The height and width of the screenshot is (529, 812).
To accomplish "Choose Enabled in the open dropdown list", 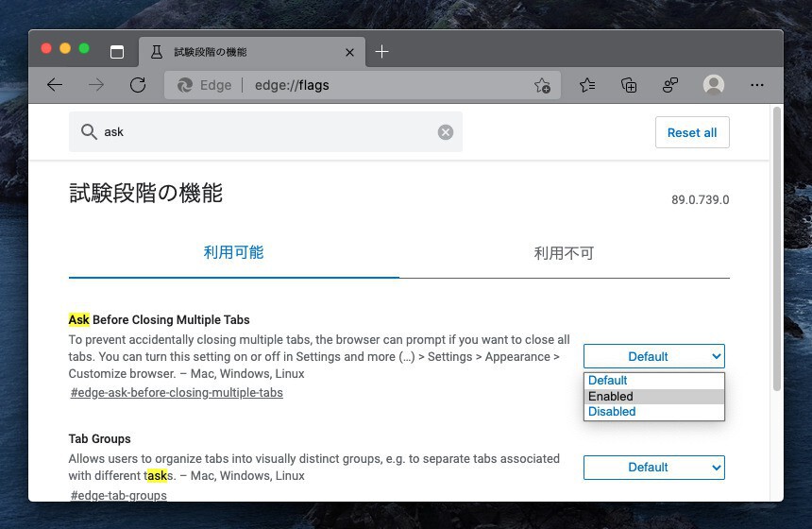I will (654, 397).
